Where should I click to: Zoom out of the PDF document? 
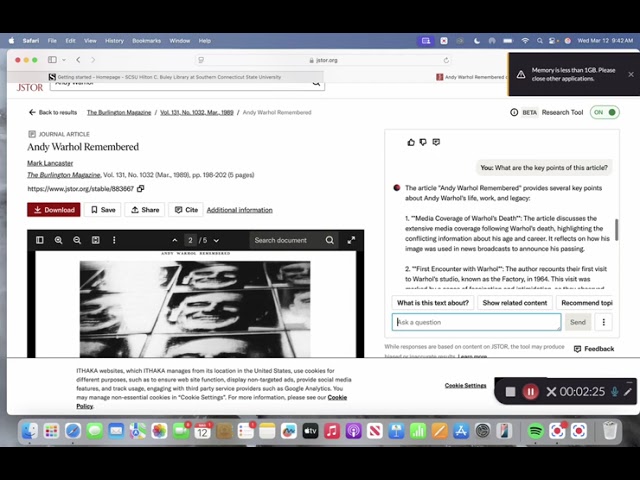77,240
